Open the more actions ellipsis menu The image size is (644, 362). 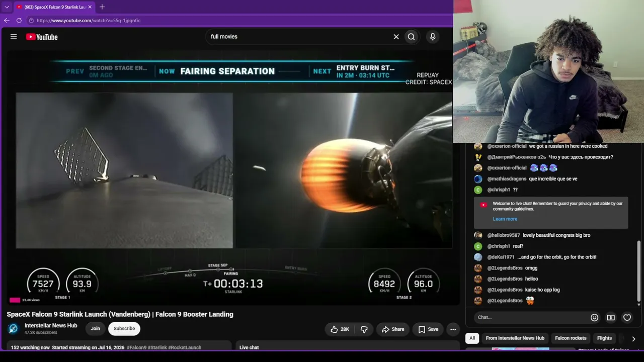point(453,329)
